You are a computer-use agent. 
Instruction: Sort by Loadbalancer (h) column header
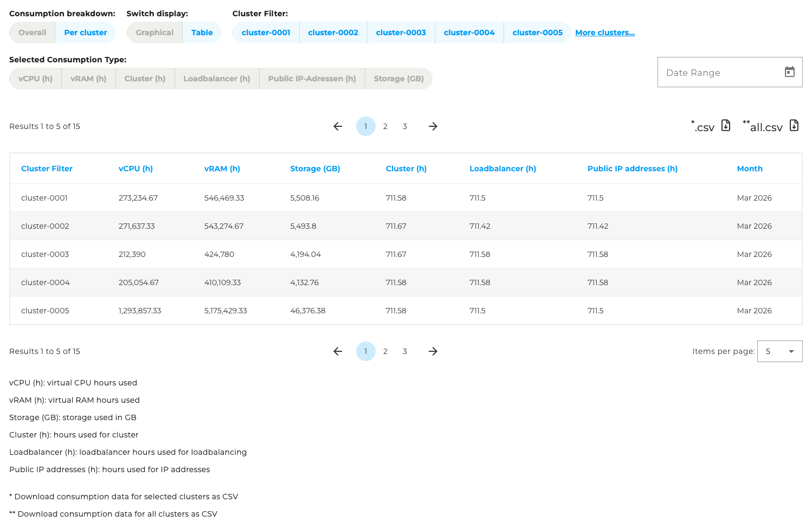(x=502, y=169)
